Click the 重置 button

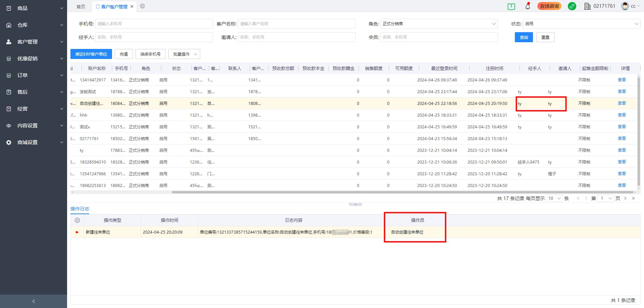click(545, 37)
